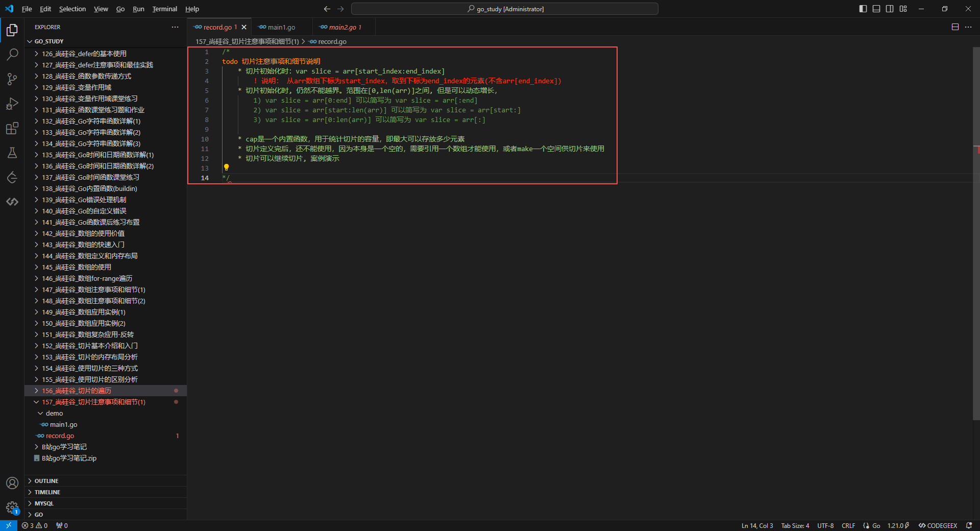Viewport: 980px width, 531px height.
Task: Open the share arrow view in activity bar
Action: coord(12,177)
